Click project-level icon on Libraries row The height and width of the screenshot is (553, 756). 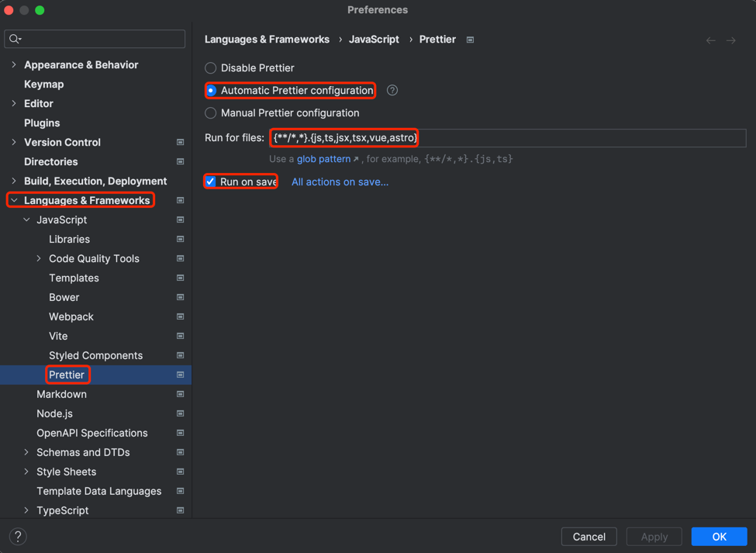coord(181,239)
